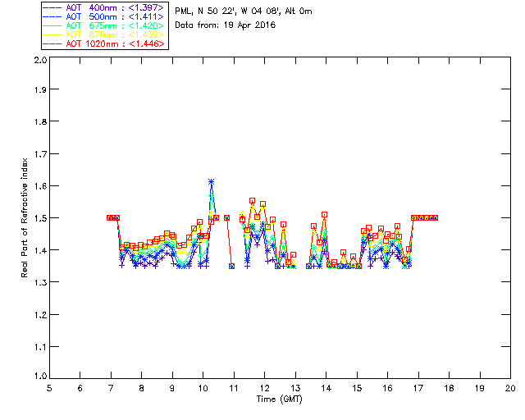525x420 pixels.
Task: Click the x-axis hour label 11
Action: [234, 388]
